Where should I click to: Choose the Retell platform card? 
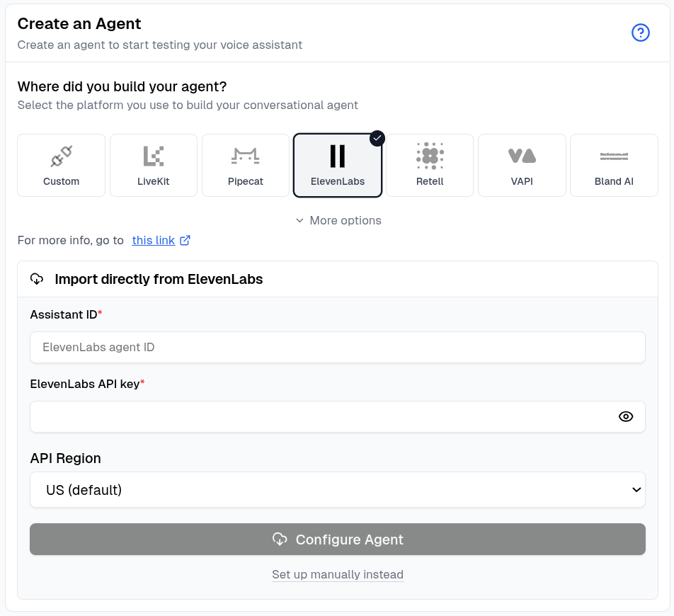click(x=430, y=166)
